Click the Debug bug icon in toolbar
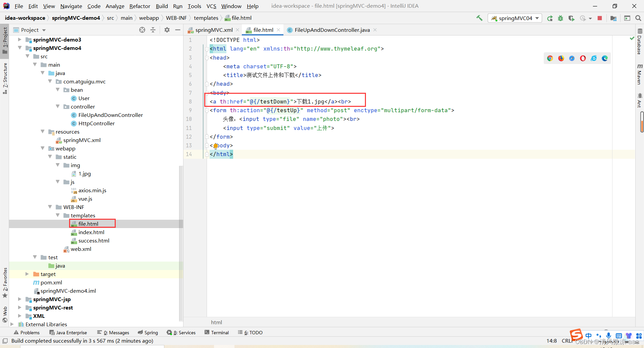 pyautogui.click(x=560, y=18)
